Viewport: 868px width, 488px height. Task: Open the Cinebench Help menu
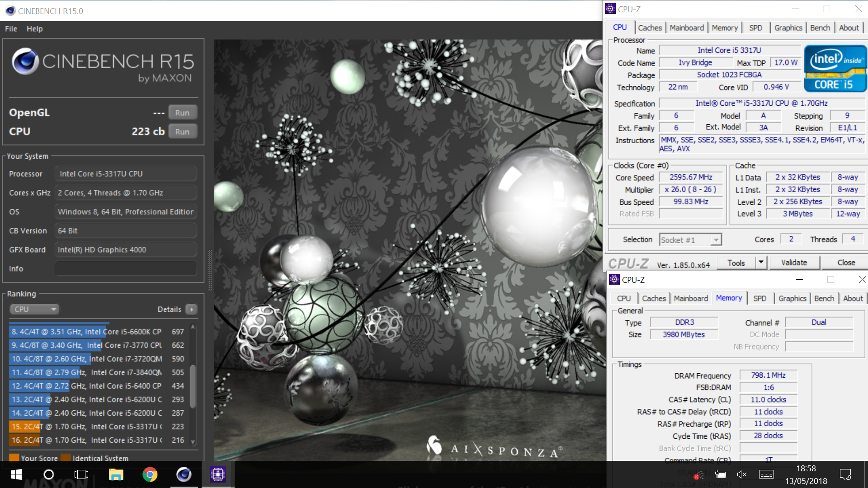pyautogui.click(x=34, y=28)
